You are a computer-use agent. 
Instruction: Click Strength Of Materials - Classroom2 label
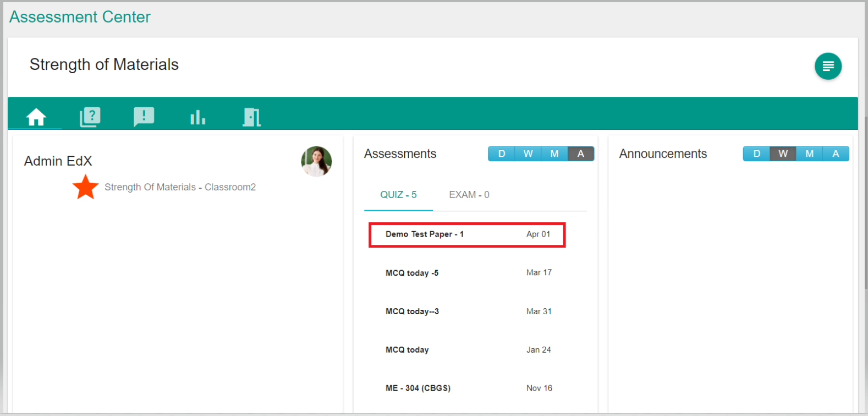(180, 187)
